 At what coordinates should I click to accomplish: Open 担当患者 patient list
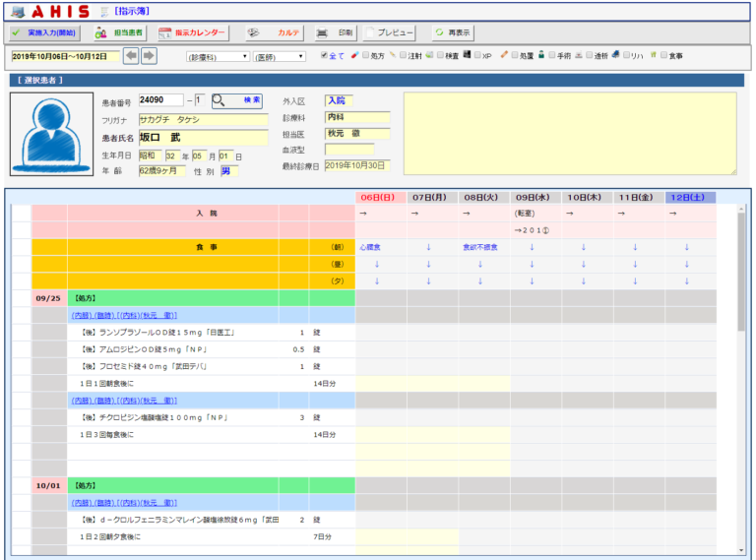pos(120,33)
